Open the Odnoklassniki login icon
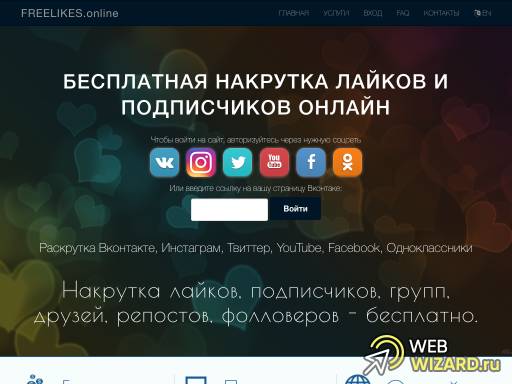The width and height of the screenshot is (512, 384). [x=347, y=162]
